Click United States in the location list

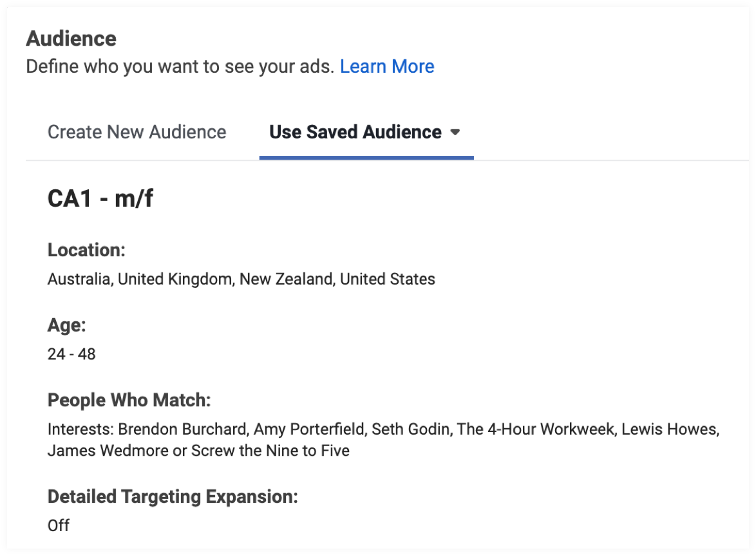(388, 279)
